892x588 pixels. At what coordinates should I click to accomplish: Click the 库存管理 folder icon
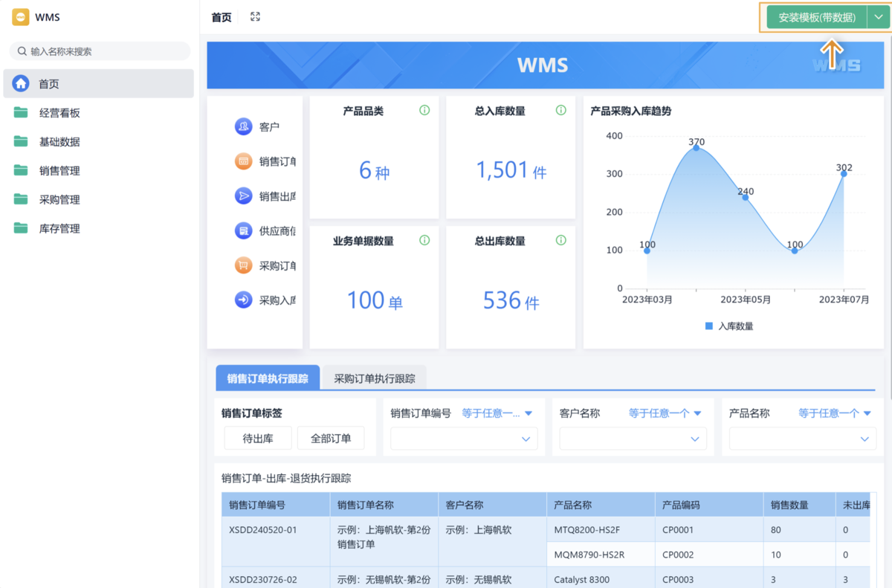click(21, 228)
